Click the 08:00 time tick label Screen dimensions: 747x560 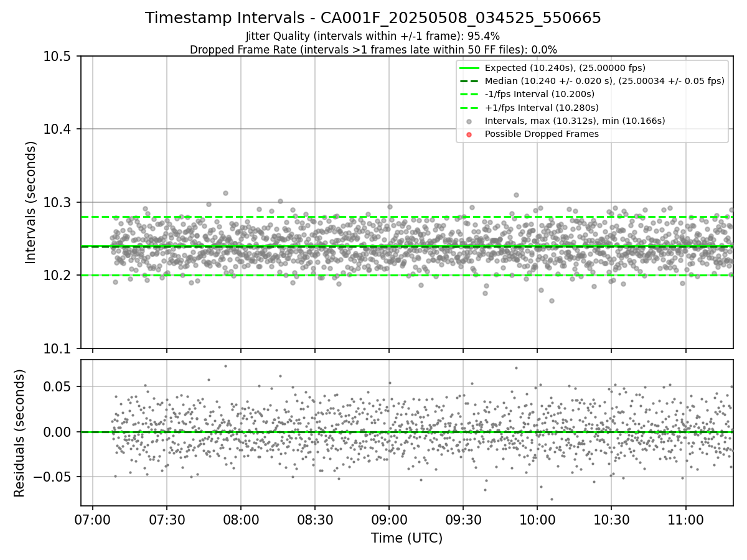pos(241,518)
